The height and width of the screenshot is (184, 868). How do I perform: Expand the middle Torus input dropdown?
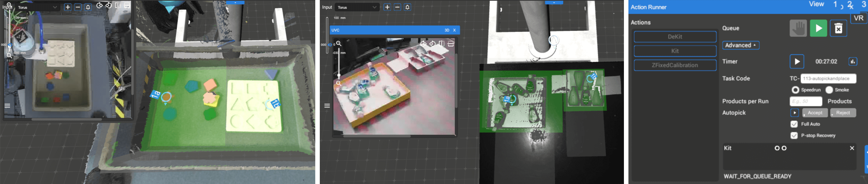click(x=357, y=7)
